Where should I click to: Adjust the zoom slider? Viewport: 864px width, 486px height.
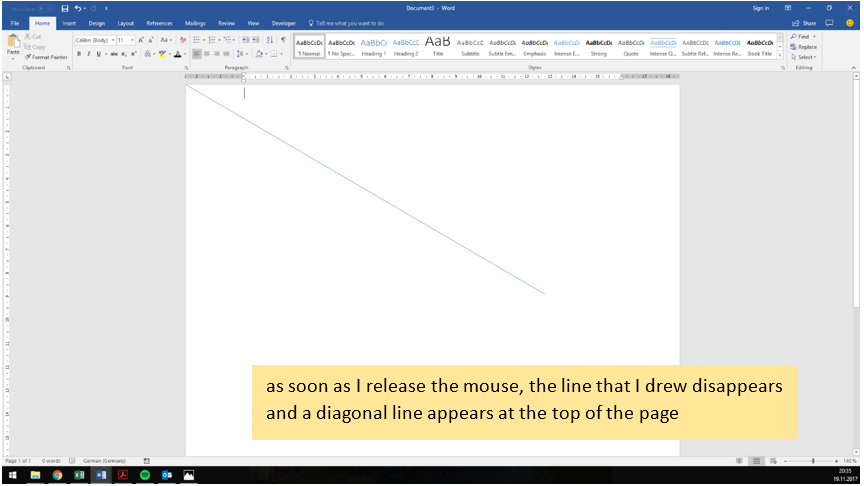[x=813, y=461]
